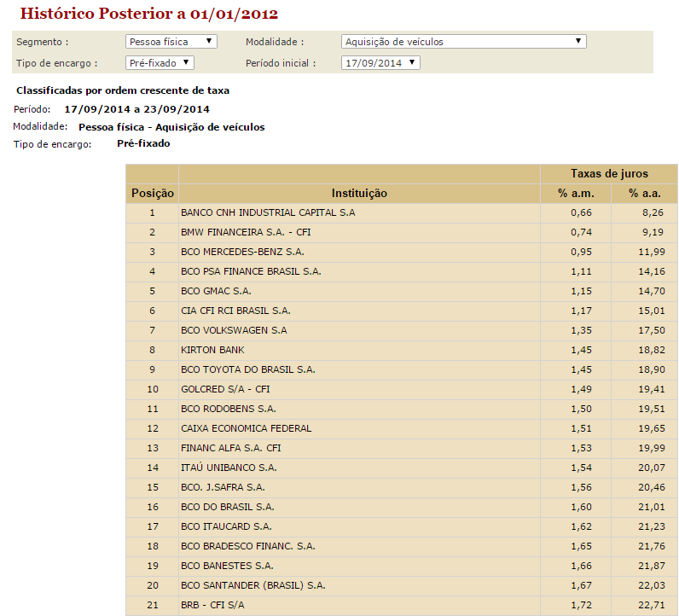Click the Posição column header
The image size is (679, 616).
(153, 194)
